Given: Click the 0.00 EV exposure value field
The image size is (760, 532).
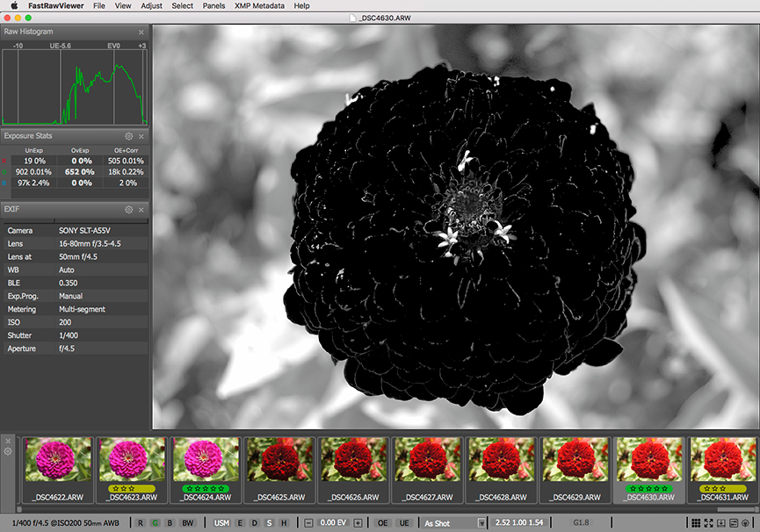Looking at the screenshot, I should 333,523.
